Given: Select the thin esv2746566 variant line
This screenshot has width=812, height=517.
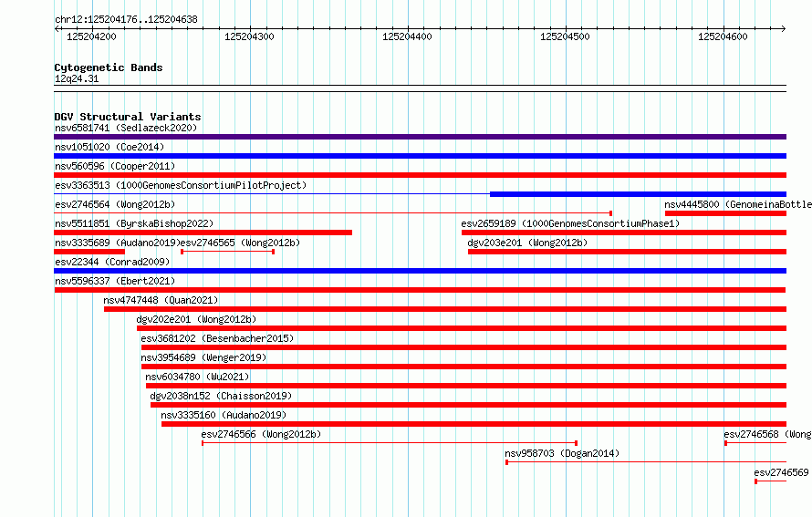Looking at the screenshot, I should coord(390,443).
